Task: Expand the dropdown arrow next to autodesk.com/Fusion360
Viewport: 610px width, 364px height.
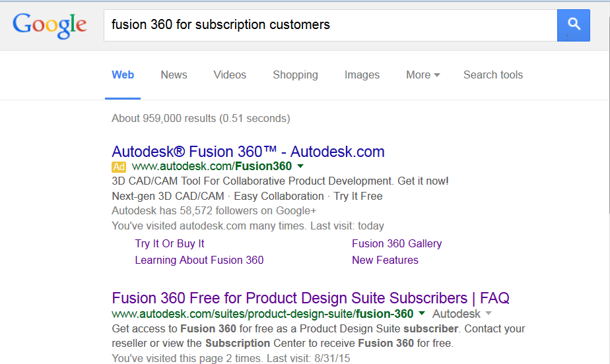Action: (300, 166)
